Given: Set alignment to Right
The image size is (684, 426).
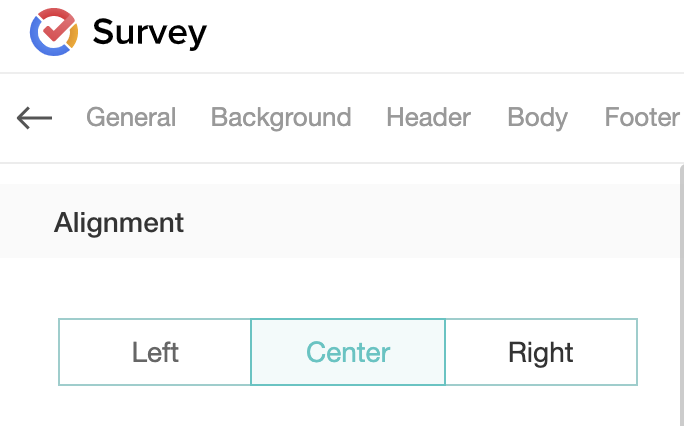Looking at the screenshot, I should (541, 352).
